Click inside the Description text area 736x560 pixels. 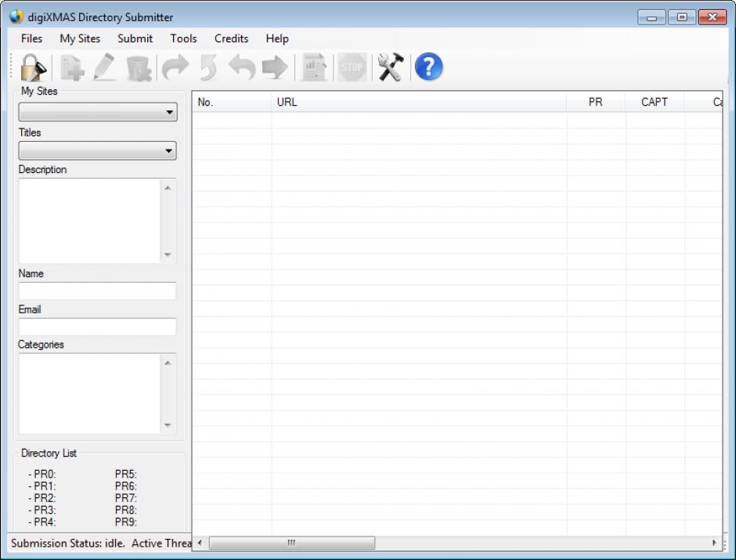90,221
